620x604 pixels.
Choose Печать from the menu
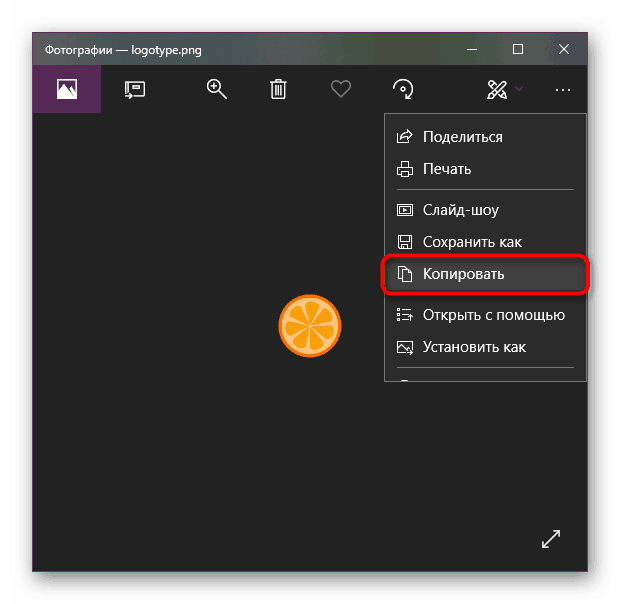[x=446, y=169]
